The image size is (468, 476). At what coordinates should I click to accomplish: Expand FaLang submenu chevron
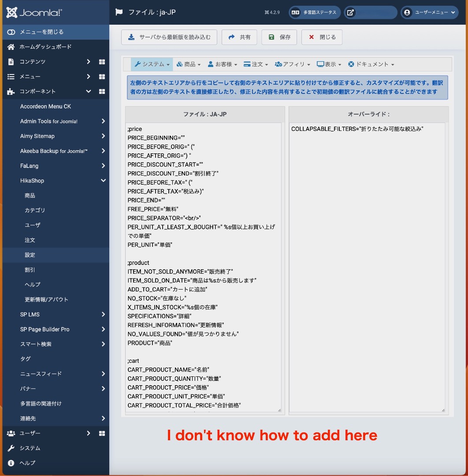click(103, 166)
